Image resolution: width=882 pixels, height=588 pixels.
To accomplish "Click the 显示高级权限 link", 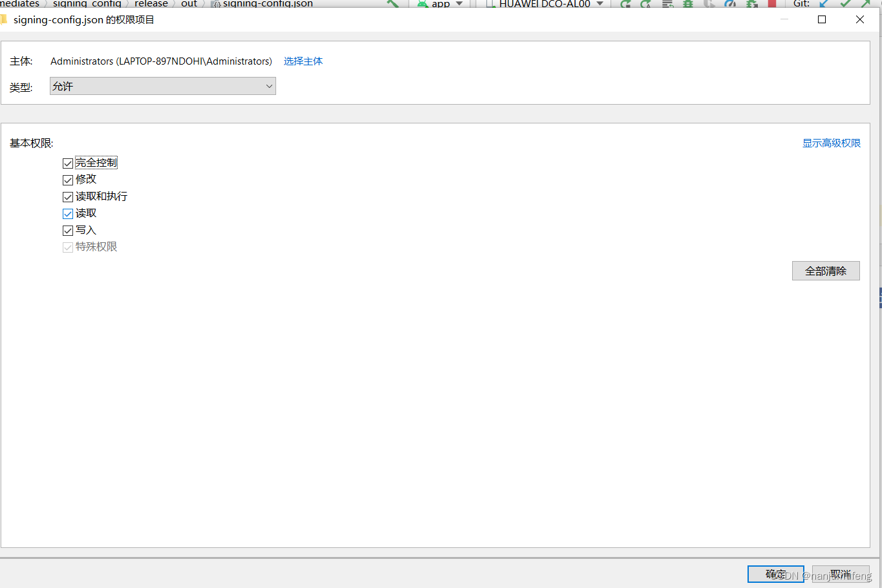I will tap(832, 143).
